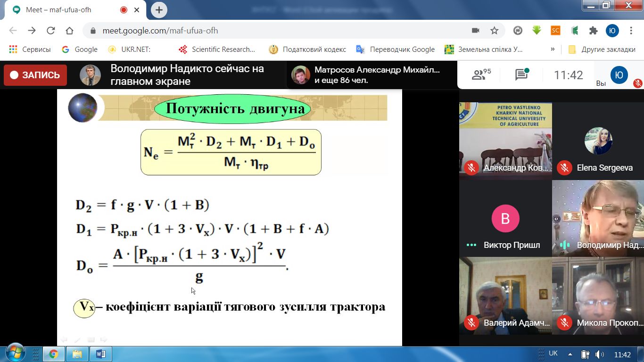Go forward in Chrome browser
Screen dimensions: 644x362
pos(32,31)
